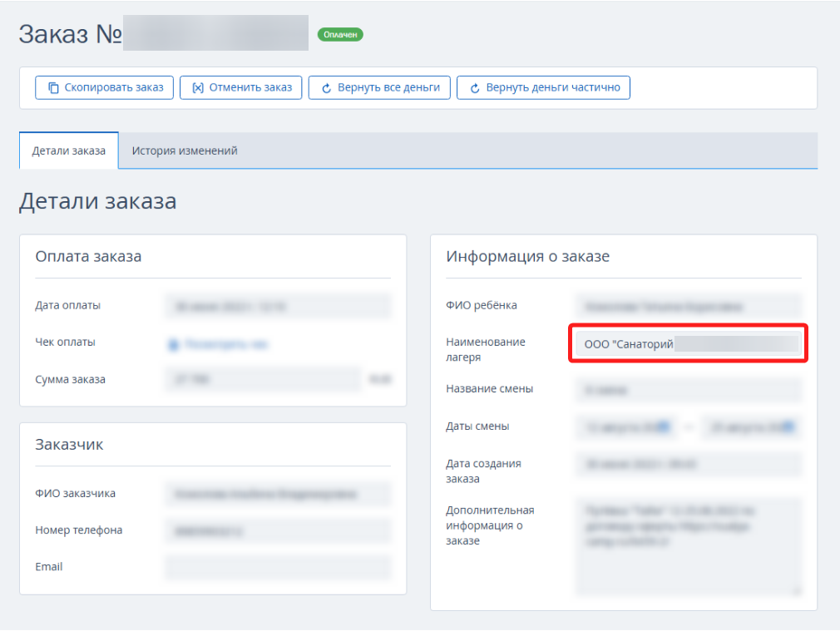
Task: Open calendar on shift start date
Action: tap(664, 427)
